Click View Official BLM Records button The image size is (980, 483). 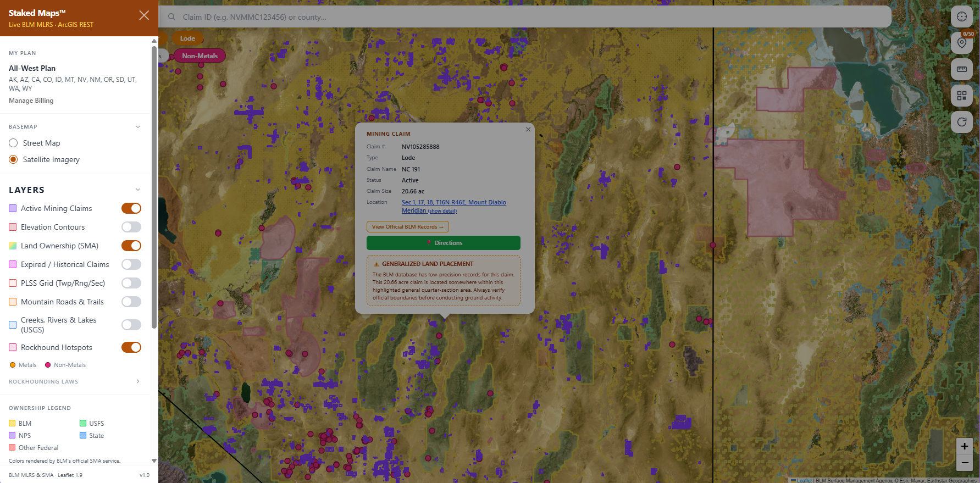(x=408, y=227)
